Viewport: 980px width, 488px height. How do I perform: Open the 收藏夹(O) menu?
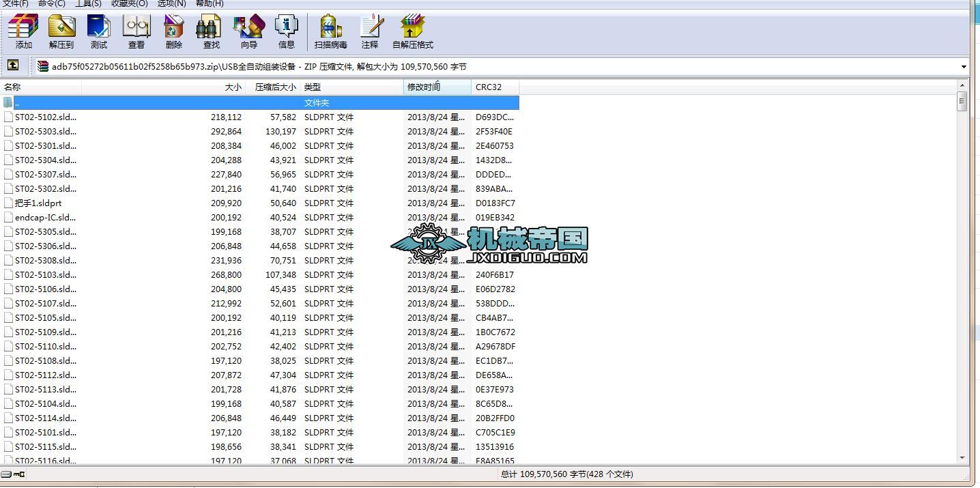click(130, 3)
